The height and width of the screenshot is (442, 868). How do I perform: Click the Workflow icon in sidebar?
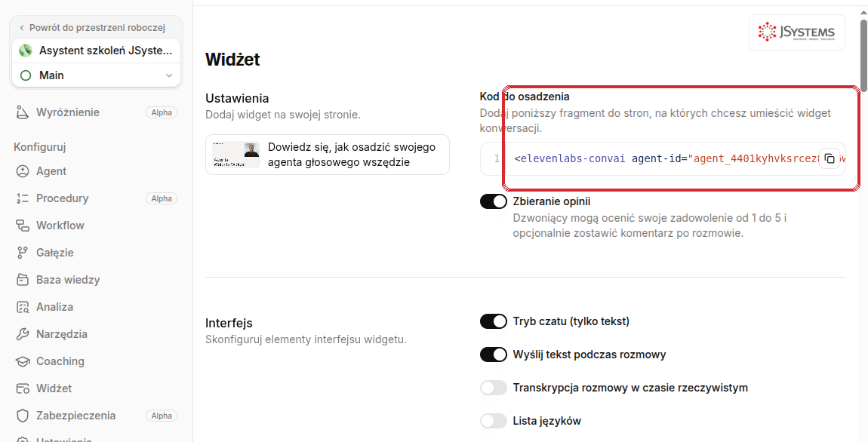22,226
